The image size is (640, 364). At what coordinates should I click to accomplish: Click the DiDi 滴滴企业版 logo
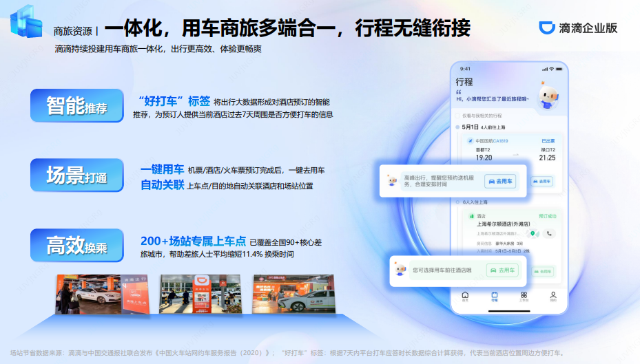coord(578,28)
